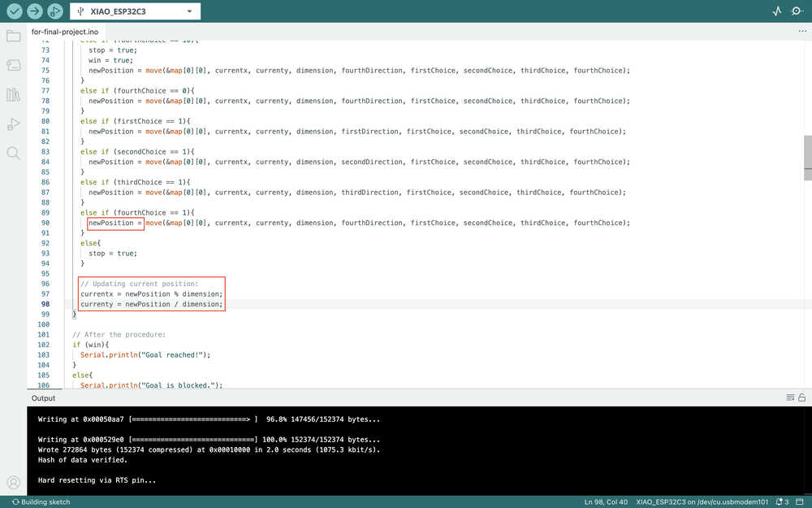Viewport: 812px width, 508px height.
Task: Click the Verify sketch checkmark button
Action: click(x=14, y=11)
